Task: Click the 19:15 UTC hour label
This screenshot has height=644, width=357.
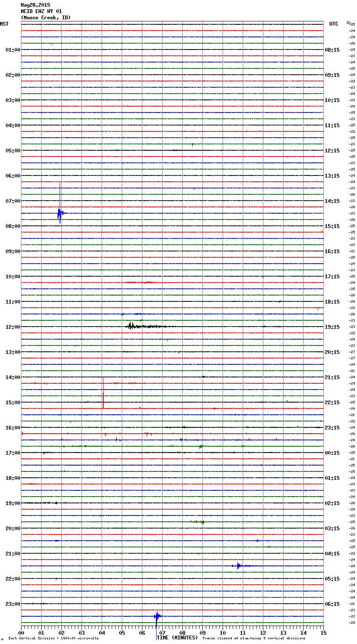Action: pyautogui.click(x=332, y=327)
